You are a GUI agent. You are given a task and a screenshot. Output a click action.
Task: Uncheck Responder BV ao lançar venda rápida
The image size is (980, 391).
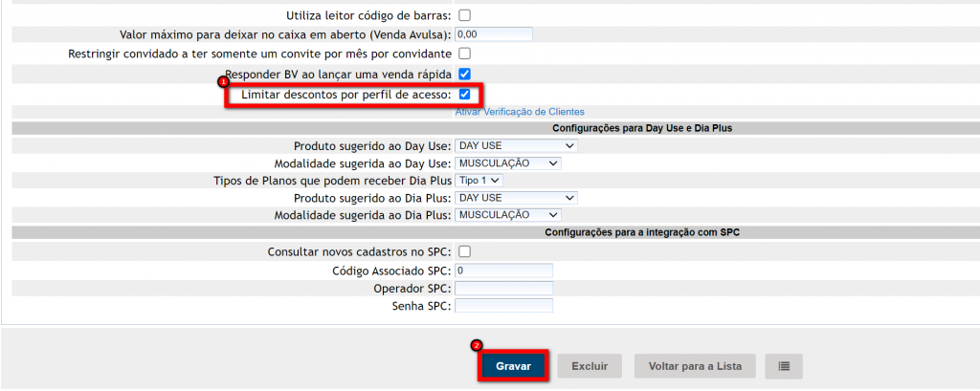[464, 73]
